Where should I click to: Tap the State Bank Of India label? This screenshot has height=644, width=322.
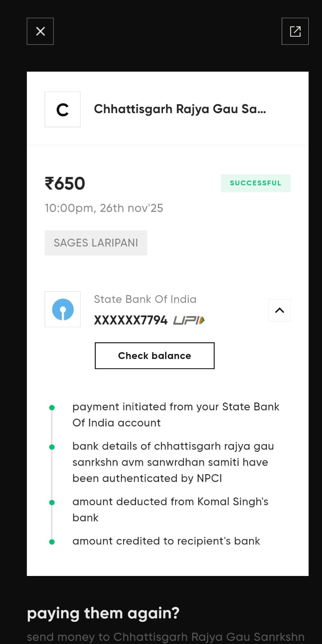[x=145, y=299]
